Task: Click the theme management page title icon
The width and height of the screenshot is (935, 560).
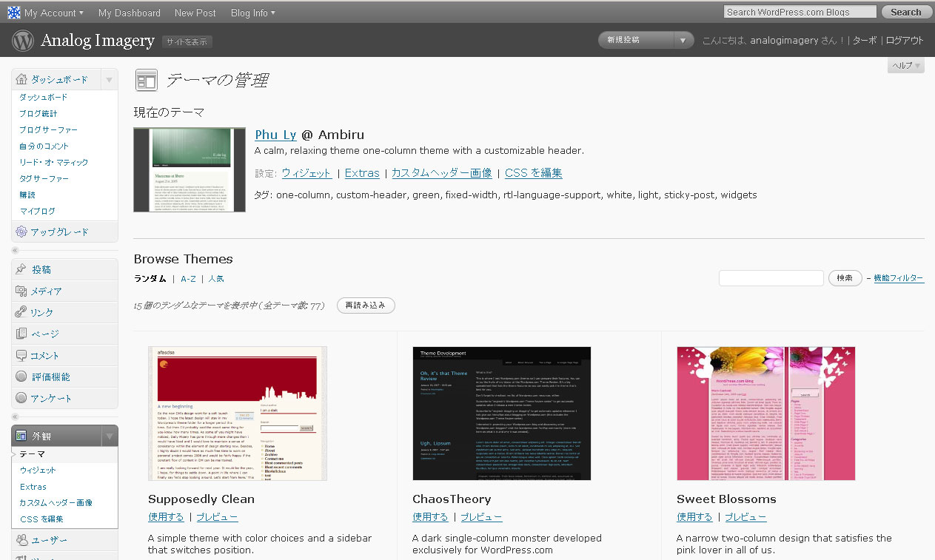Action: 147,81
